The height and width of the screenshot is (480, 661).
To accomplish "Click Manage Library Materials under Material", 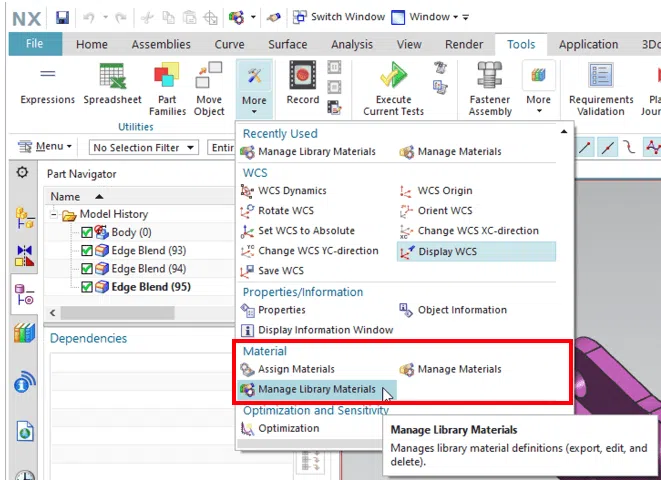I will pos(317,389).
